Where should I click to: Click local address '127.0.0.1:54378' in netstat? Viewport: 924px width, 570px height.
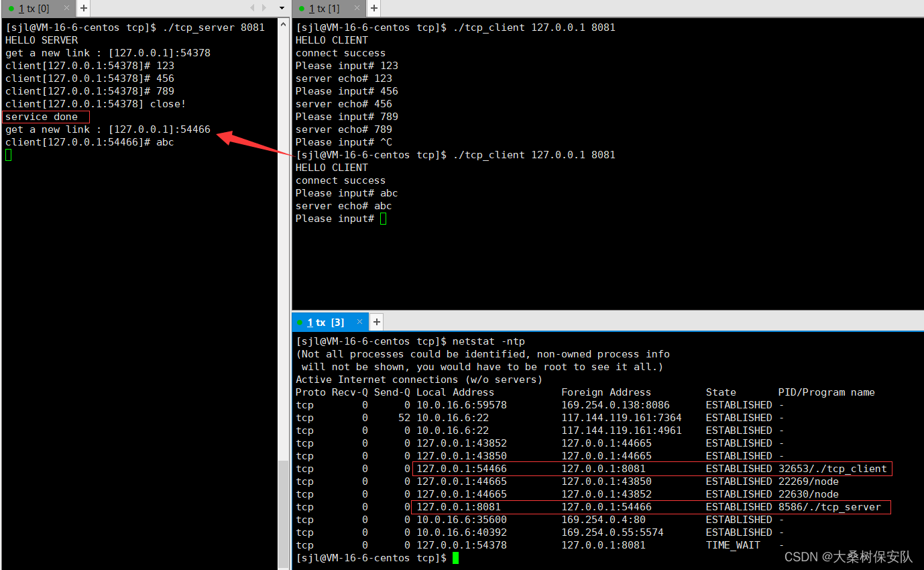click(461, 545)
